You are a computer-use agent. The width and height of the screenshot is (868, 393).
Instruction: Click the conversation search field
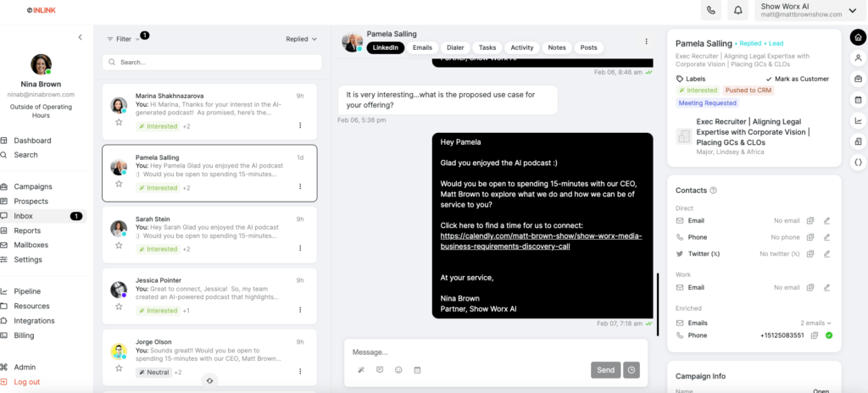pyautogui.click(x=212, y=62)
